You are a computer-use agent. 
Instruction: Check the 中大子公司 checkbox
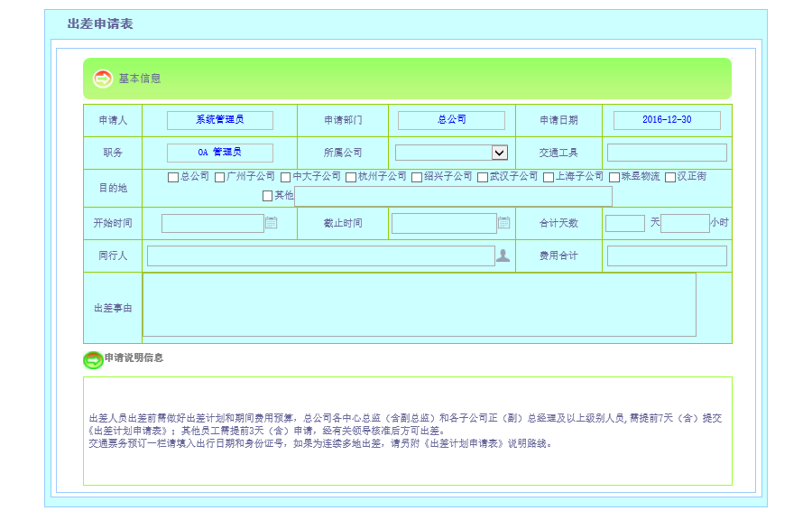[x=285, y=177]
